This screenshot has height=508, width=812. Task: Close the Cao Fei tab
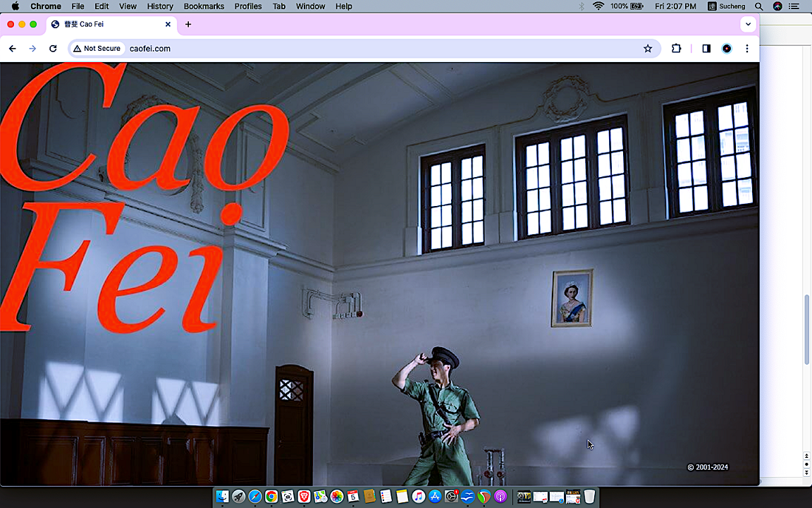pyautogui.click(x=168, y=25)
